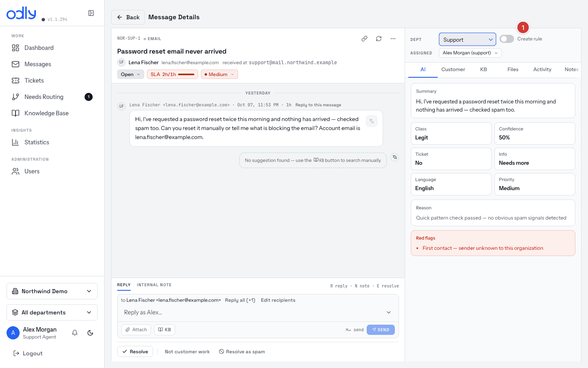
Task: Send the reply
Action: pyautogui.click(x=381, y=330)
